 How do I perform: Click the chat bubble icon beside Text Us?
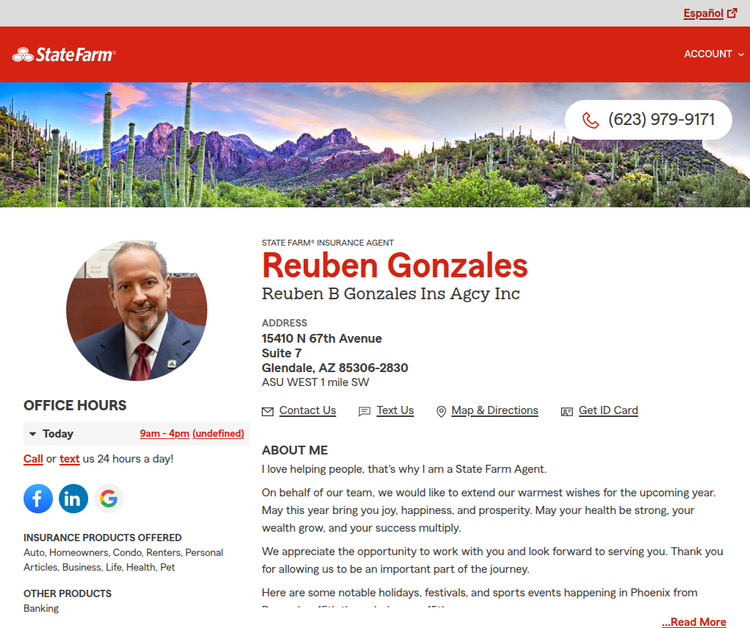[364, 411]
